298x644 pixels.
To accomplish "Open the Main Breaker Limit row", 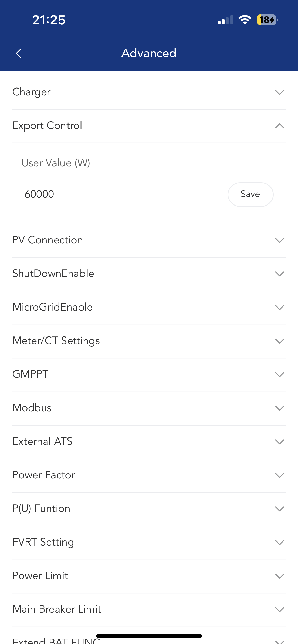I will (x=279, y=610).
